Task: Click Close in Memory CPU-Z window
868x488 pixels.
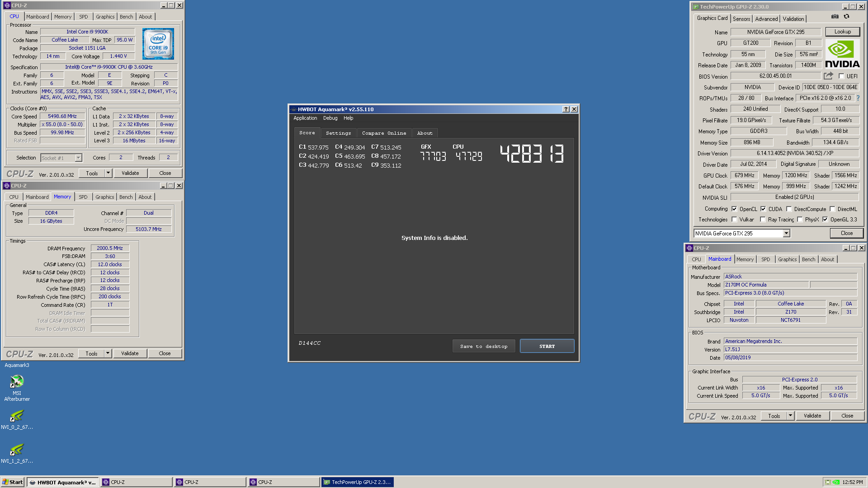Action: pyautogui.click(x=165, y=353)
